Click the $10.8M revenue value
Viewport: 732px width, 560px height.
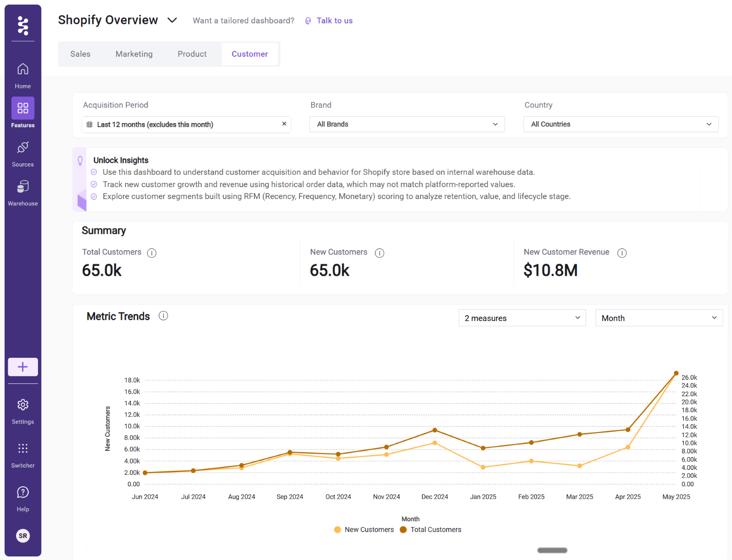pos(550,270)
